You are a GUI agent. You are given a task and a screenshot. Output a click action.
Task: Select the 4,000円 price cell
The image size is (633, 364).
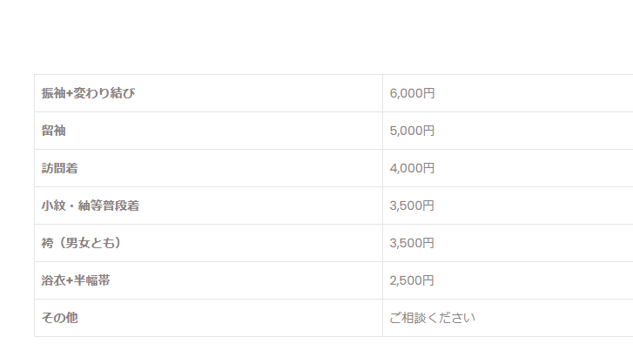412,168
